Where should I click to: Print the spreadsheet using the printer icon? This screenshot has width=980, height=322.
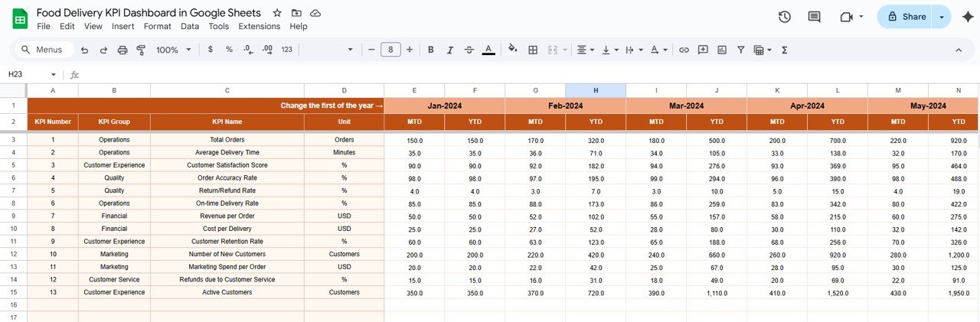coord(122,50)
